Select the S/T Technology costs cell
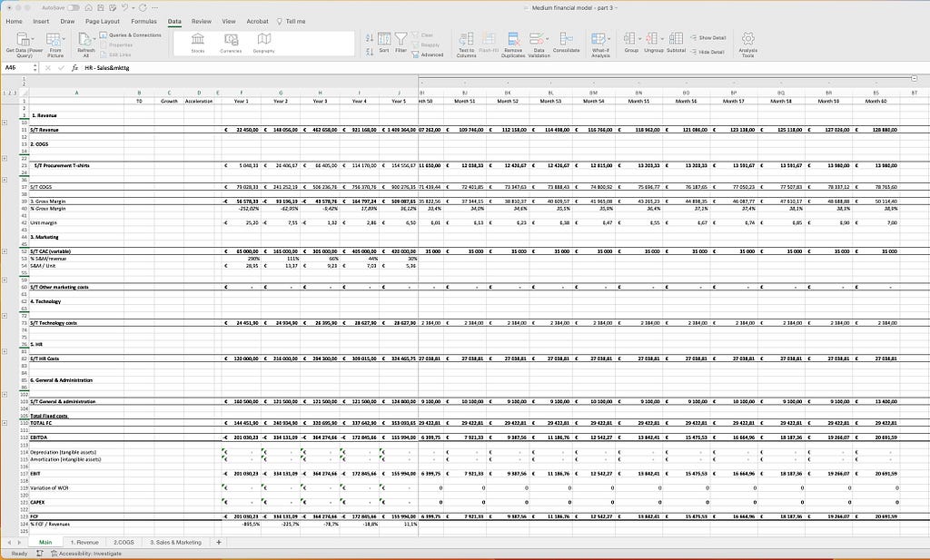 tap(76, 323)
